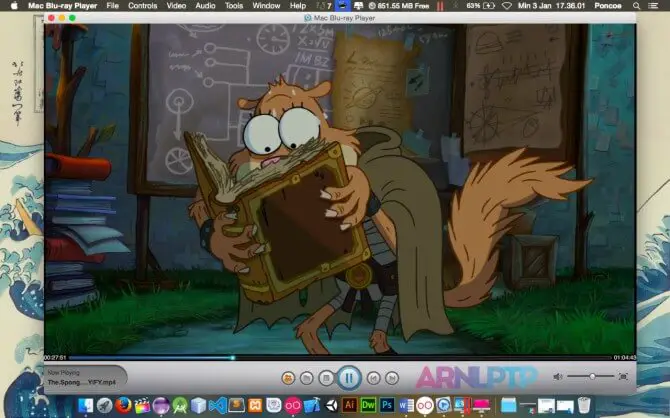Skip to the previous chapter
This screenshot has height=418, width=670.
372,378
